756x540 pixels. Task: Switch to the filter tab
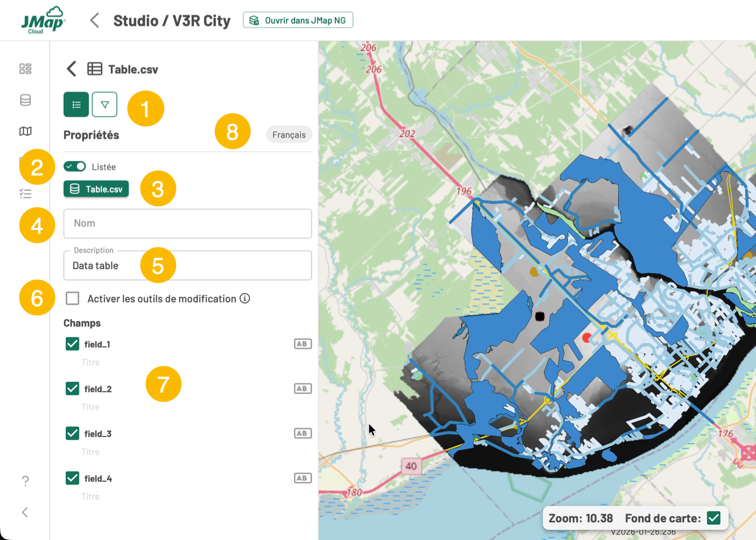(105, 105)
